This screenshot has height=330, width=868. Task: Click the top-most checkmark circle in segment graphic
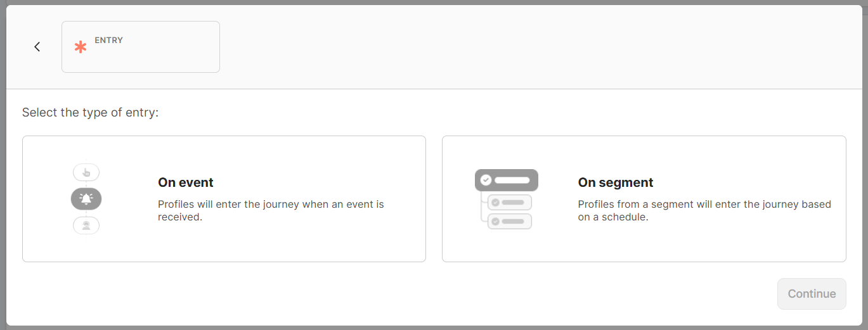pyautogui.click(x=486, y=180)
